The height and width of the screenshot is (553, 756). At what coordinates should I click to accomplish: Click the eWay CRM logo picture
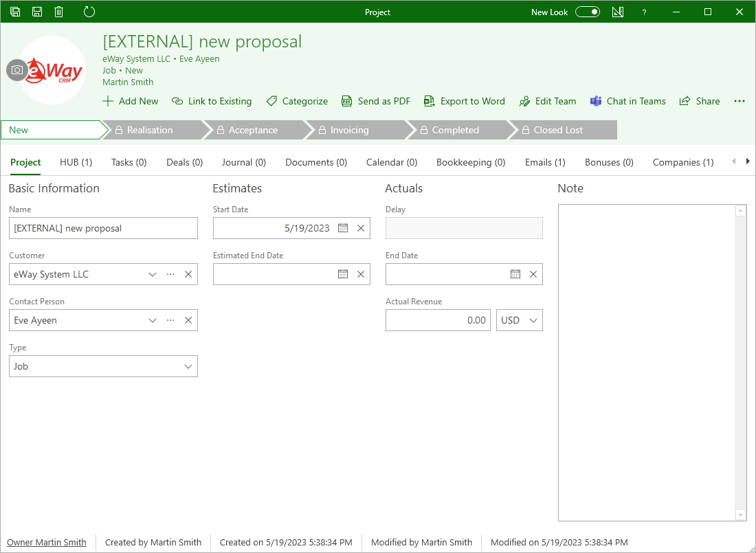click(53, 70)
